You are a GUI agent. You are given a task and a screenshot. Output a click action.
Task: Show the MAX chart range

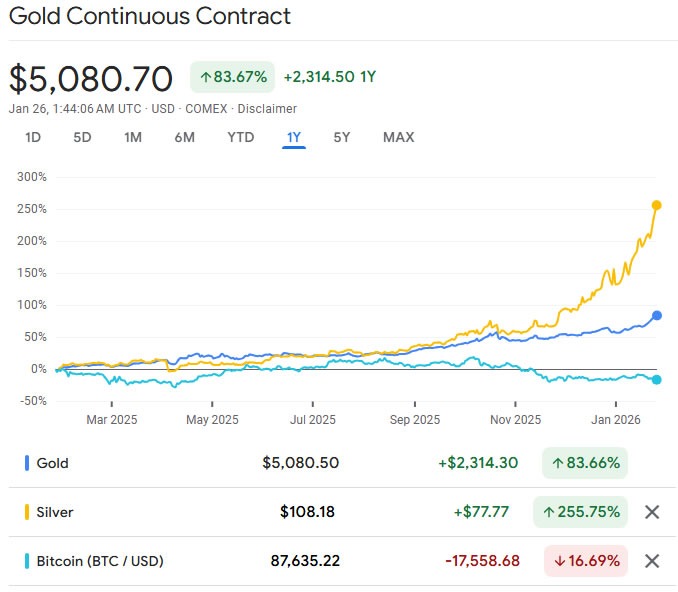(398, 137)
